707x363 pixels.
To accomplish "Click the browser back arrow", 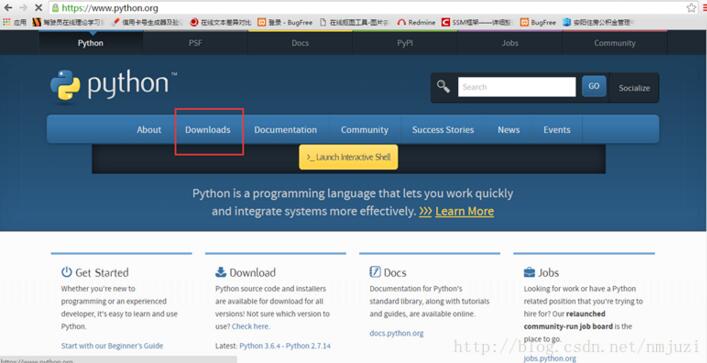I will coord(8,8).
